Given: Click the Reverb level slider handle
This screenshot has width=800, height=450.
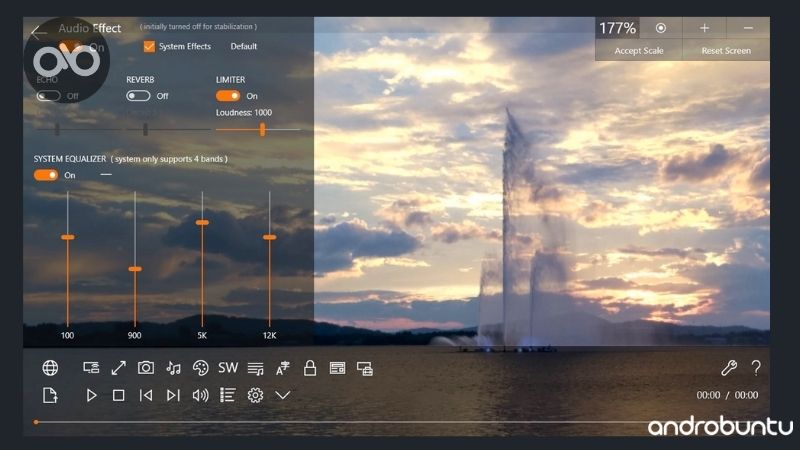Looking at the screenshot, I should tap(145, 129).
